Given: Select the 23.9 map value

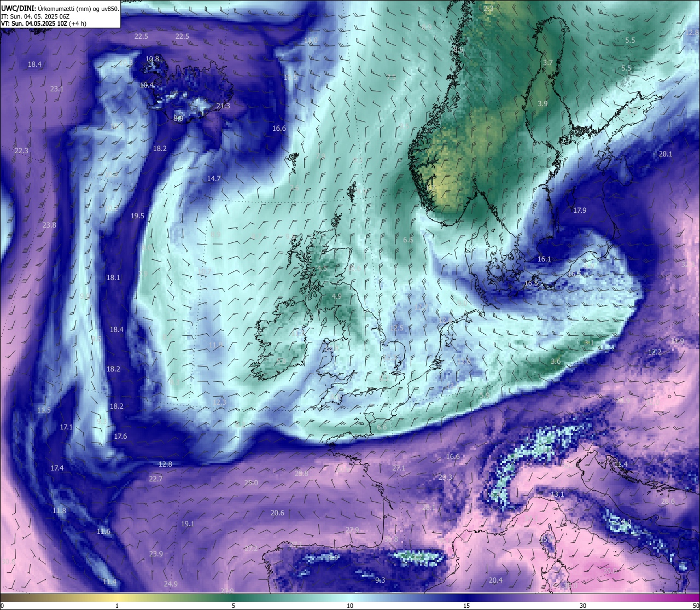Looking at the screenshot, I should tap(156, 554).
